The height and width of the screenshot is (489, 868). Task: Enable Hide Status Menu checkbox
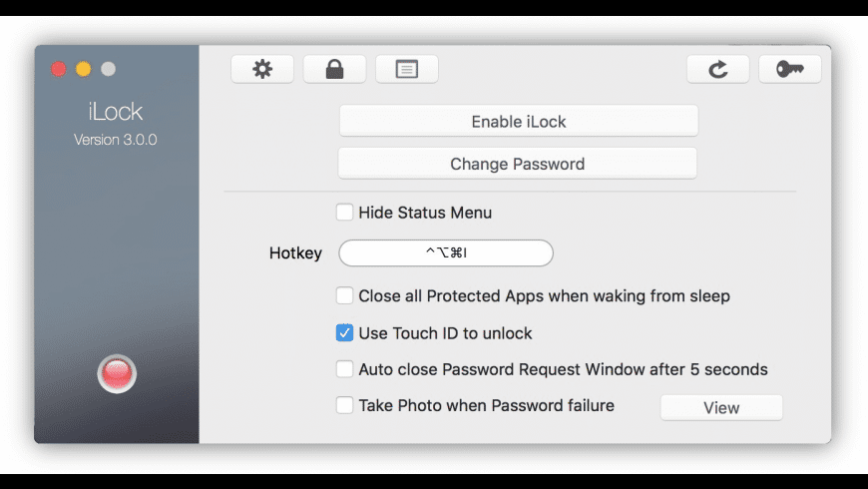[344, 213]
